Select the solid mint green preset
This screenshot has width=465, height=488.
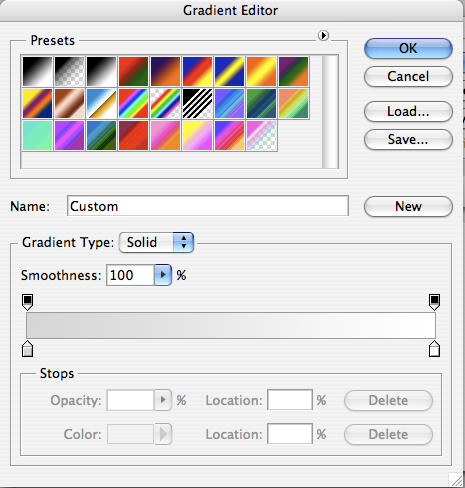[37, 135]
